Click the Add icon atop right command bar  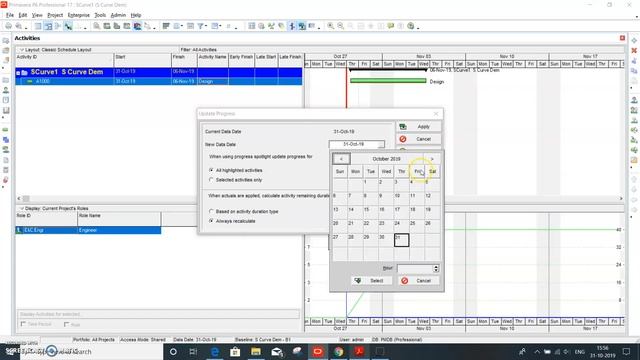click(634, 40)
